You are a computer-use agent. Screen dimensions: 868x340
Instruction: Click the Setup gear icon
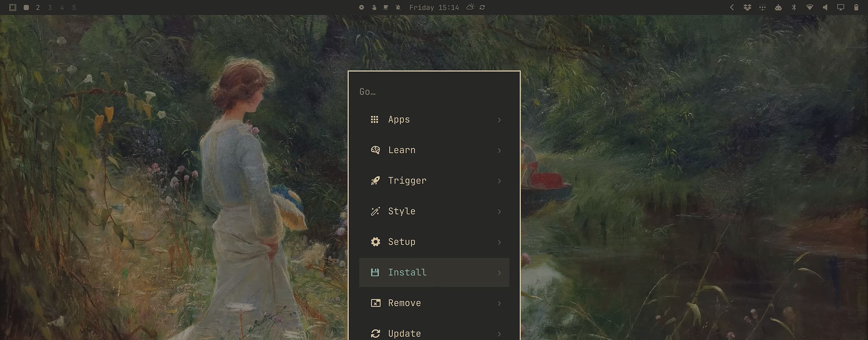coord(375,242)
